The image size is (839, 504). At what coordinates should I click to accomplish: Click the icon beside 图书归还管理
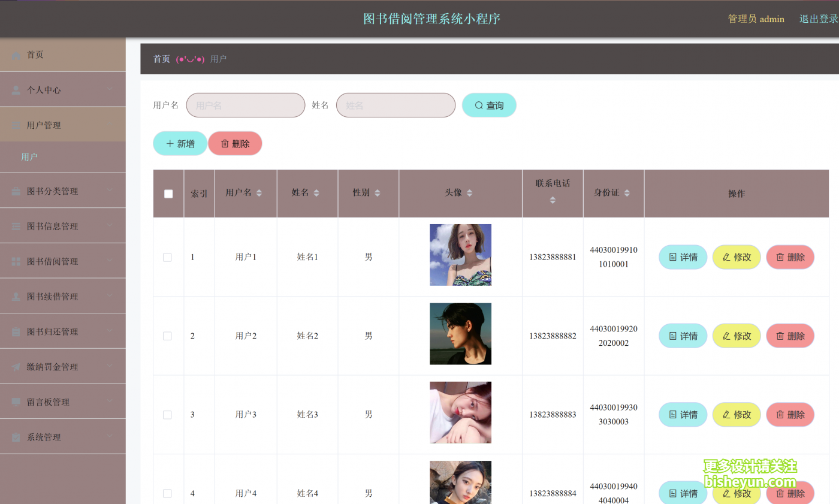point(16,331)
